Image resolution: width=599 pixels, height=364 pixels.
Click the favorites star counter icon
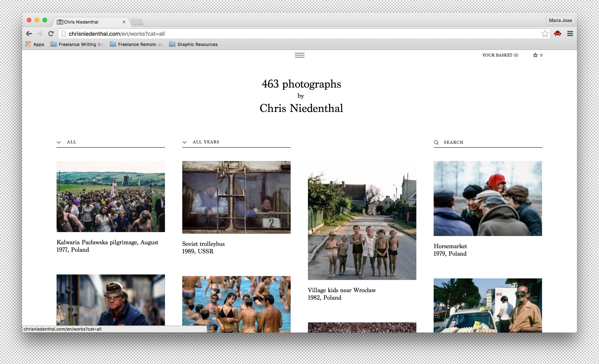point(535,55)
